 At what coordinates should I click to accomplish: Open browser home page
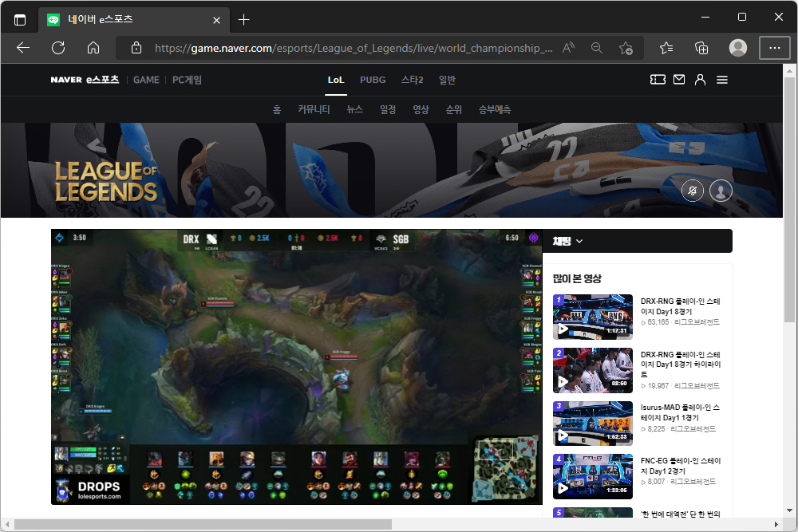(x=93, y=48)
